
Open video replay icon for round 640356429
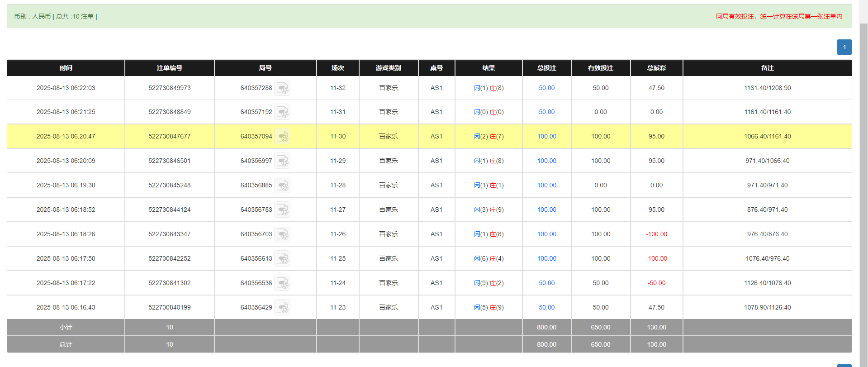282,307
